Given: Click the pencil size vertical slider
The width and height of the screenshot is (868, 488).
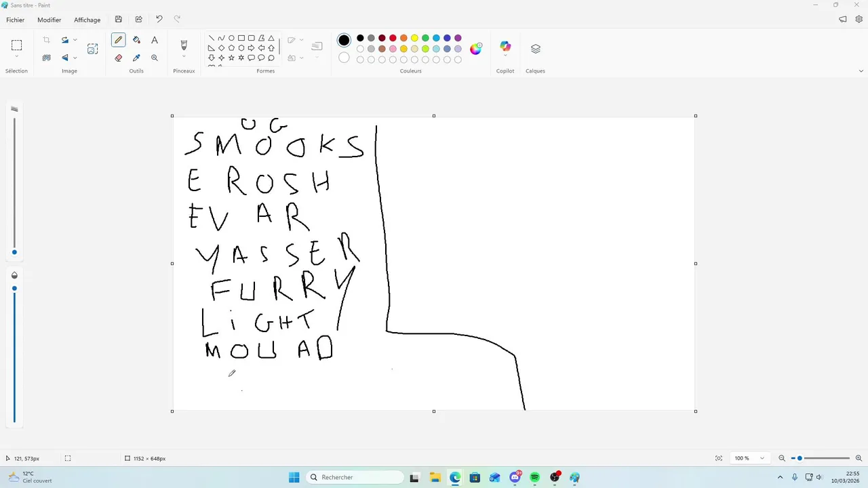Looking at the screenshot, I should tap(14, 185).
